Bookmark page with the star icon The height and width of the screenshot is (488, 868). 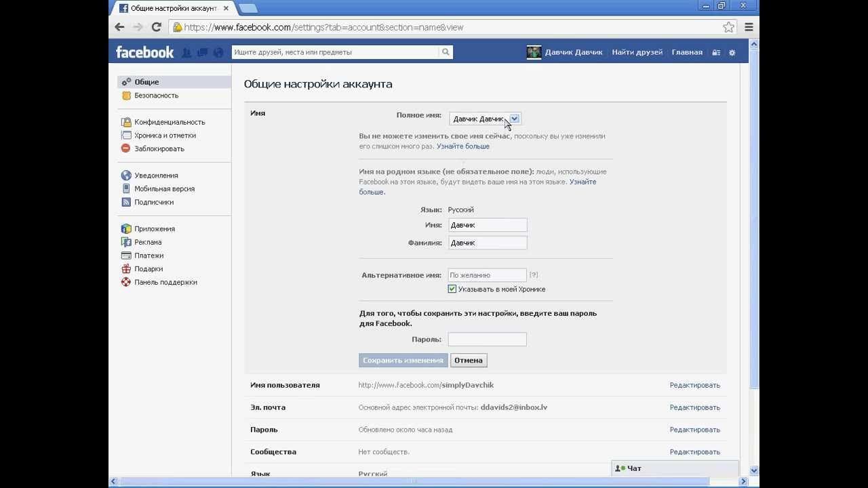point(728,27)
